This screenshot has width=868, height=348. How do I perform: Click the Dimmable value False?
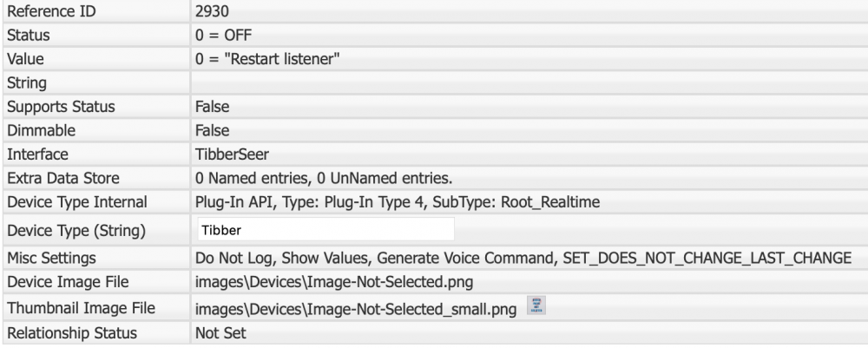213,130
